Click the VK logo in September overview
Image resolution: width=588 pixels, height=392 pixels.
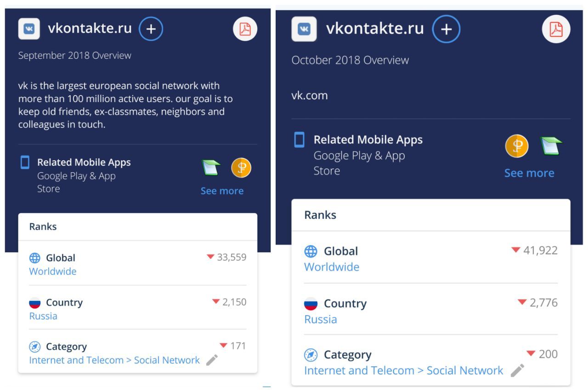(x=28, y=29)
